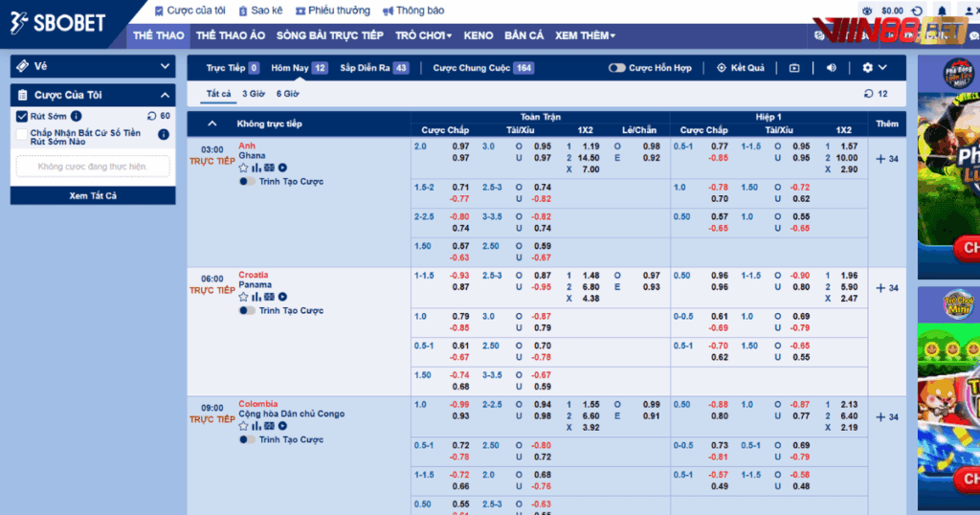Show info for Chấp Nhận Bất Cứ Số Tiền
Screen dimensions: 980x515
[x=164, y=134]
